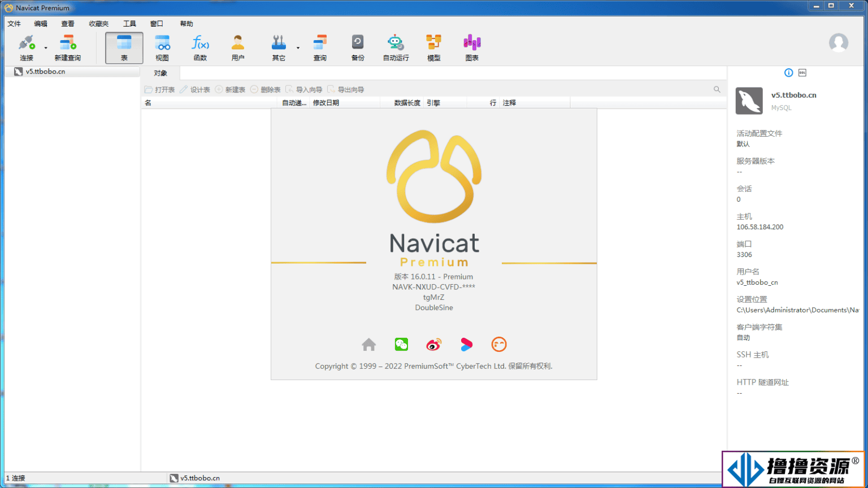Open the View (查看) menu

pyautogui.click(x=68, y=24)
